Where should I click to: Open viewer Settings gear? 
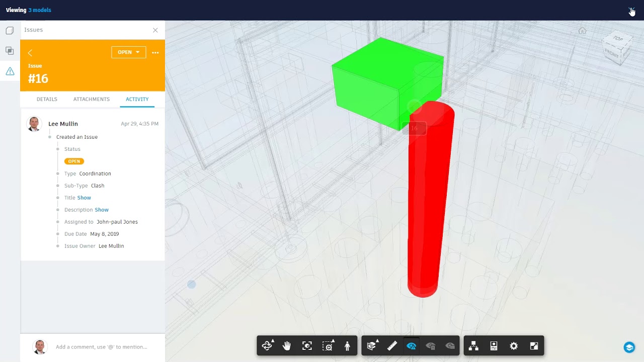514,346
